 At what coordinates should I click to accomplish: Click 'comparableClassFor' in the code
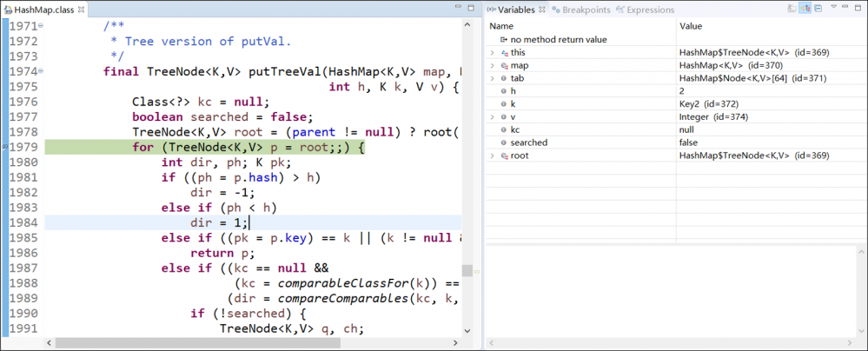343,283
